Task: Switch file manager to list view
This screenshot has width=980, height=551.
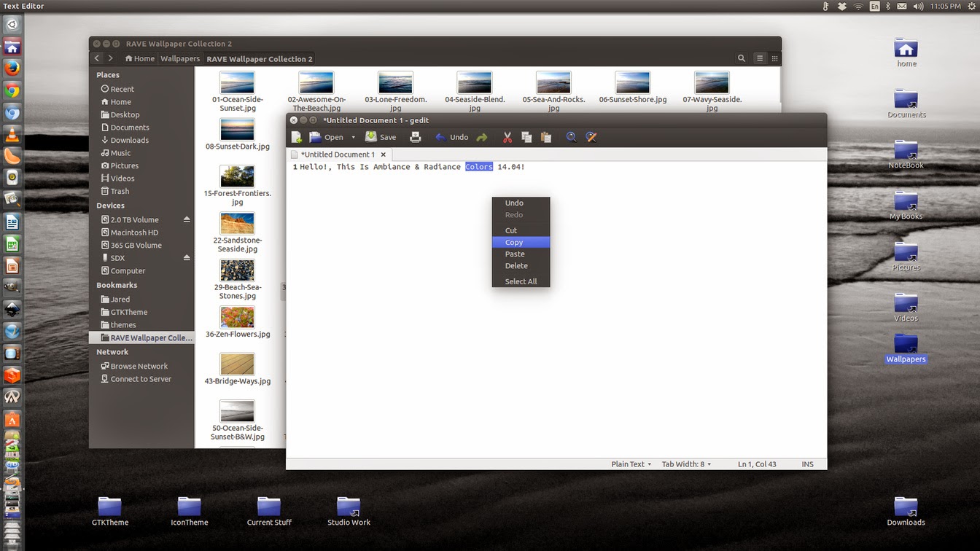Action: coord(760,58)
